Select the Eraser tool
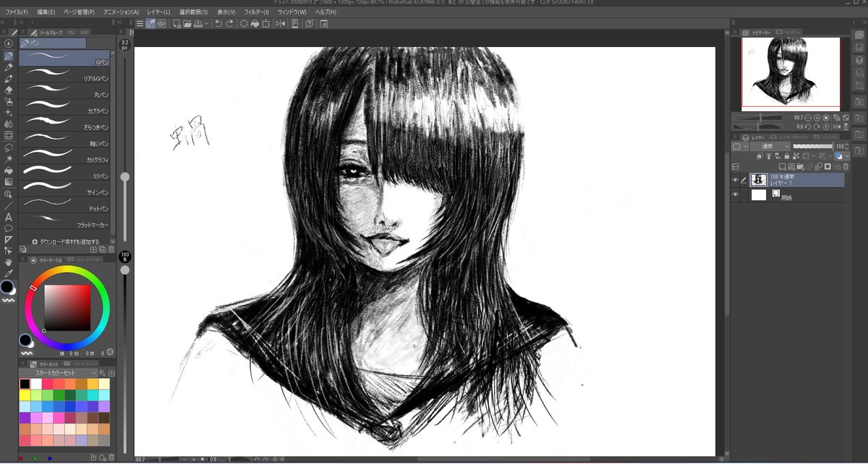 click(x=9, y=90)
